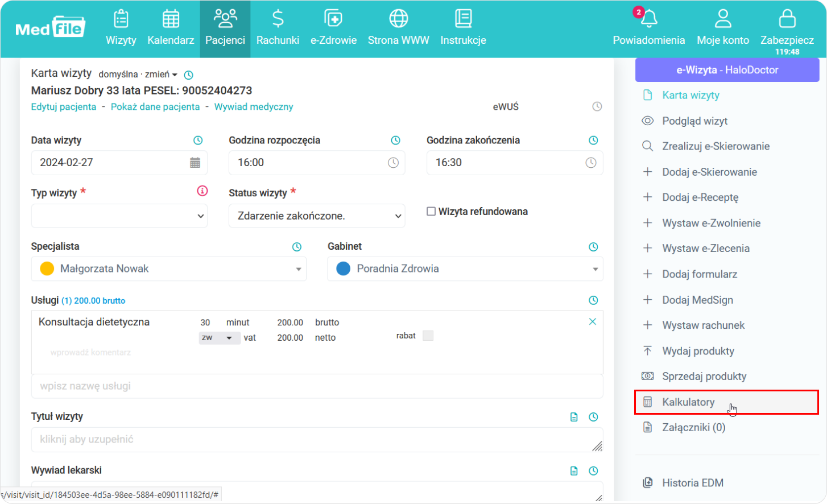Click the 'wprowadź komentarz' field
This screenshot has width=827, height=504.
pyautogui.click(x=90, y=353)
